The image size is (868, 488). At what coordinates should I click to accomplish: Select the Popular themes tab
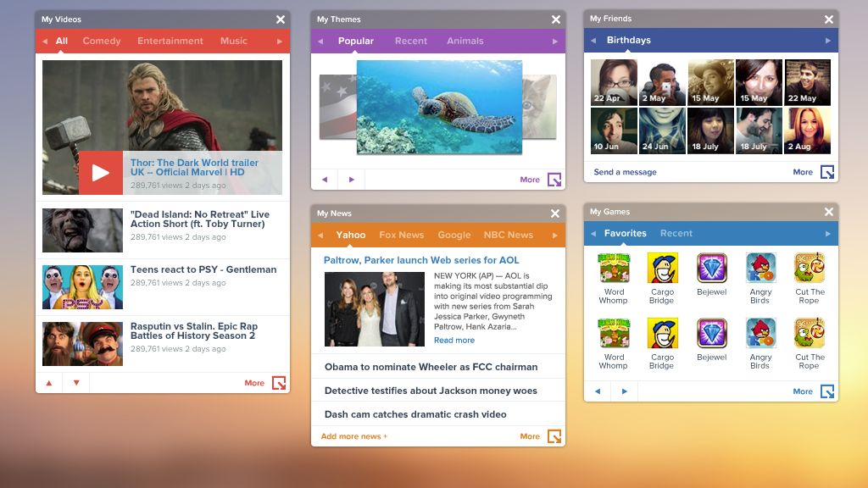point(355,41)
